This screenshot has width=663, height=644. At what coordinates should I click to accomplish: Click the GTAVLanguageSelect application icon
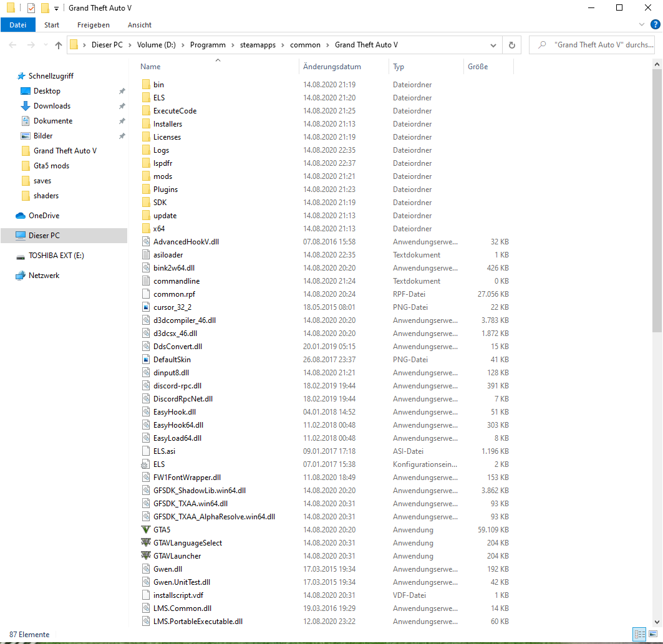point(146,542)
